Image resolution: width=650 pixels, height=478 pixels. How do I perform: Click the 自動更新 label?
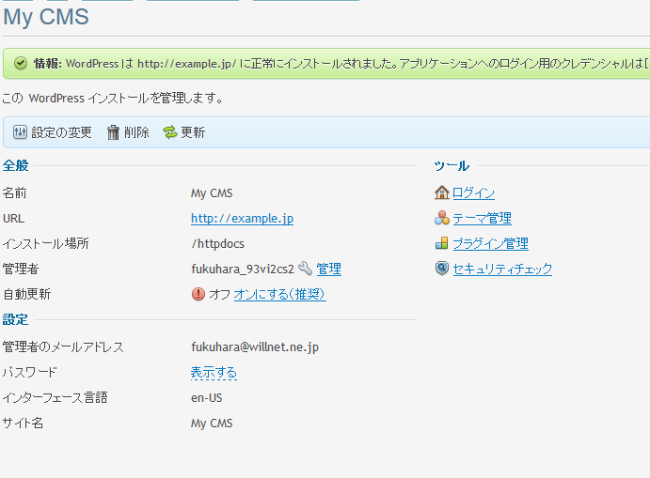(27, 294)
